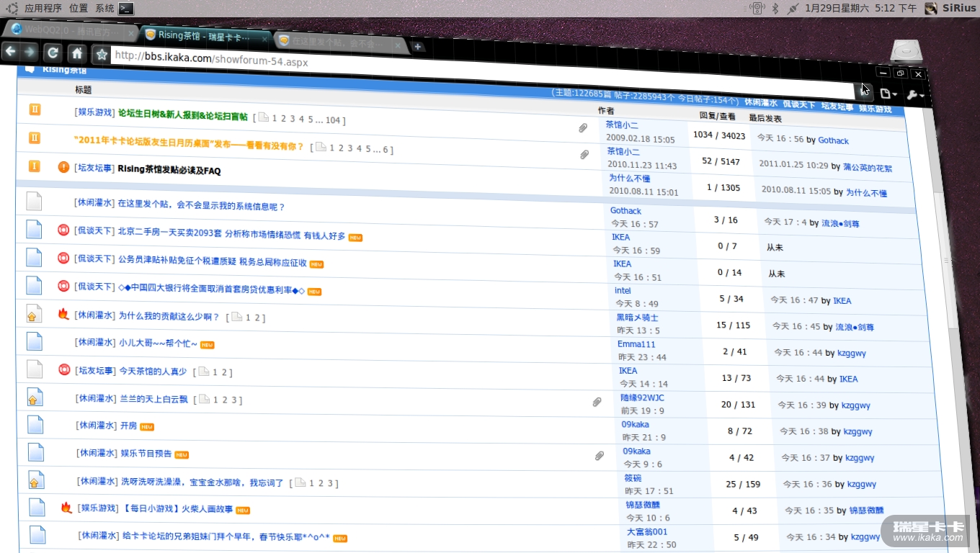
Task: Open author profile 大富翁001
Action: pyautogui.click(x=647, y=532)
